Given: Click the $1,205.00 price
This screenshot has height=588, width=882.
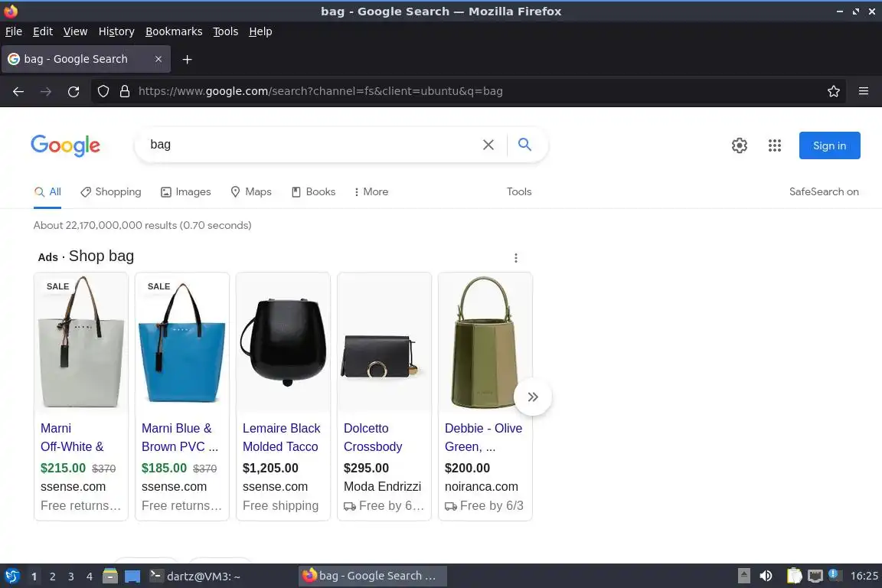Looking at the screenshot, I should 270,468.
